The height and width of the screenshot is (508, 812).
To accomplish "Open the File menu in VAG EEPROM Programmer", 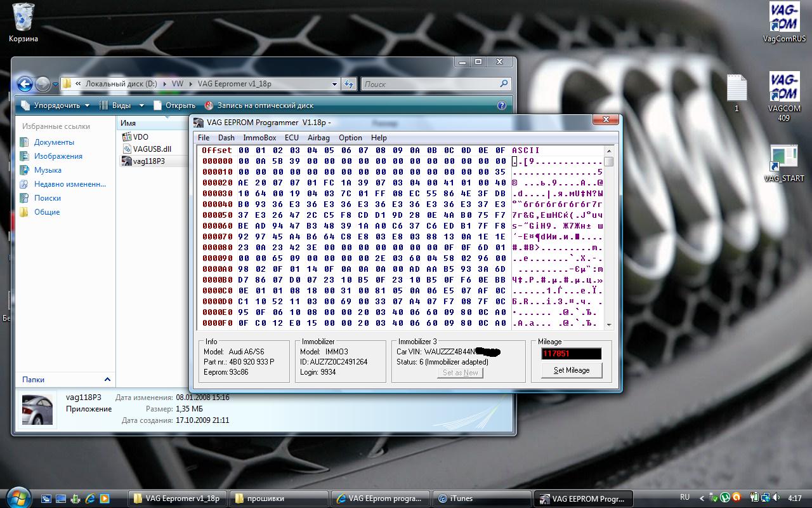I will point(204,138).
